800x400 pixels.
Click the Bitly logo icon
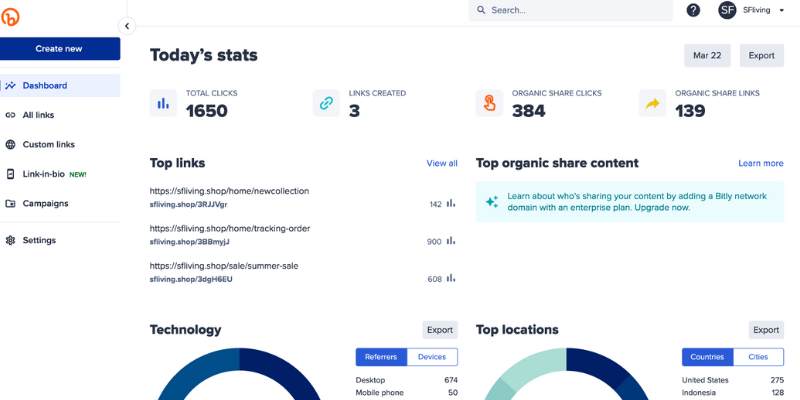[x=10, y=17]
